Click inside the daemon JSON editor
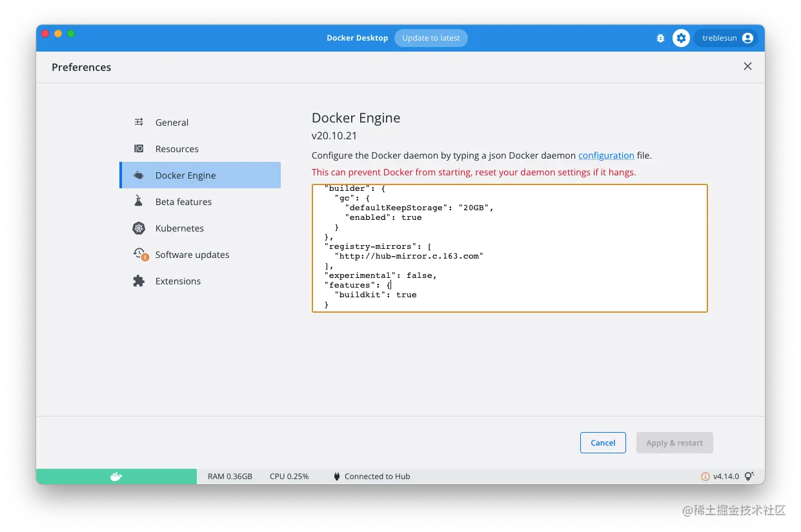The height and width of the screenshot is (532, 801). (510, 248)
